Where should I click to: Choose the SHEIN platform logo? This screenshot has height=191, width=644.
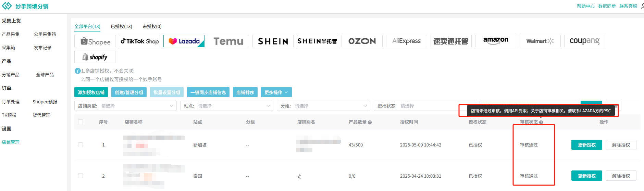[273, 41]
